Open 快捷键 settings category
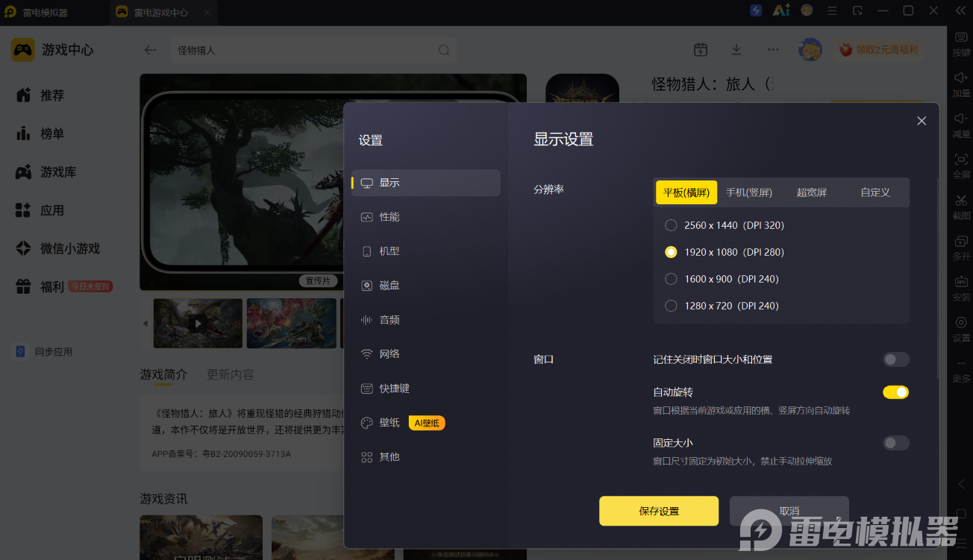973x560 pixels. pos(426,388)
